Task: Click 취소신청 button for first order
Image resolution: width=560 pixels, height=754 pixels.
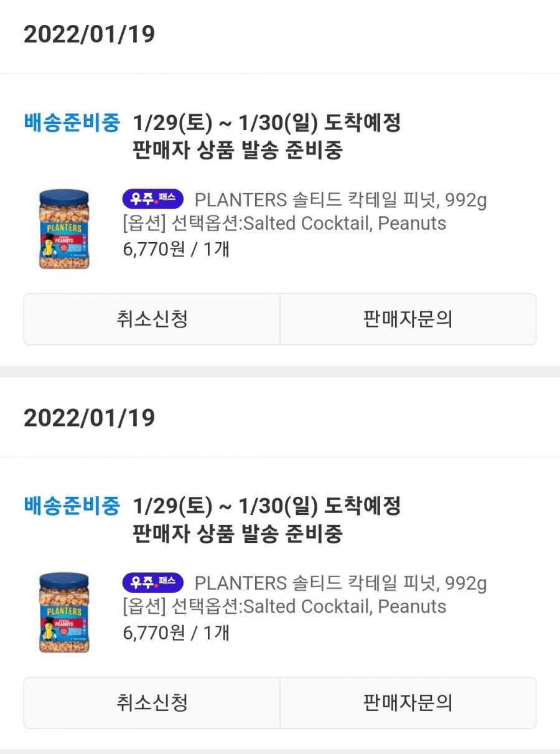Action: [152, 319]
